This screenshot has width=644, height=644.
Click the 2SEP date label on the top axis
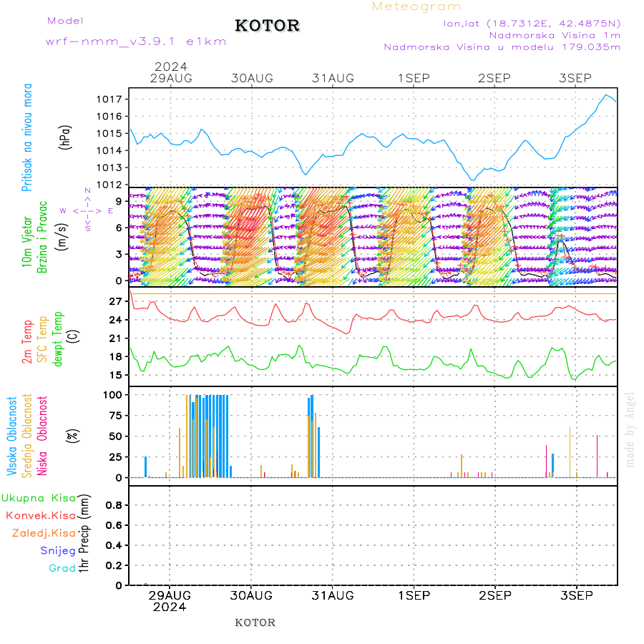[494, 78]
